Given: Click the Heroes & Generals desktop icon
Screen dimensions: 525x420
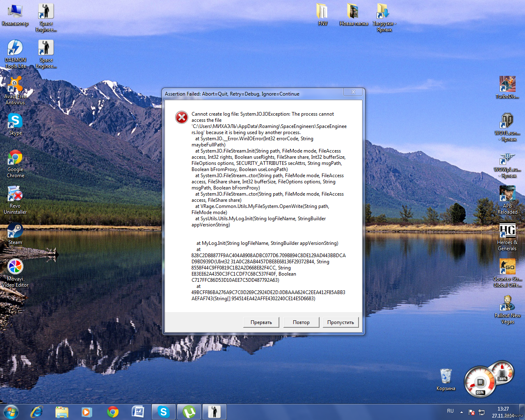Looking at the screenshot, I should tap(507, 231).
